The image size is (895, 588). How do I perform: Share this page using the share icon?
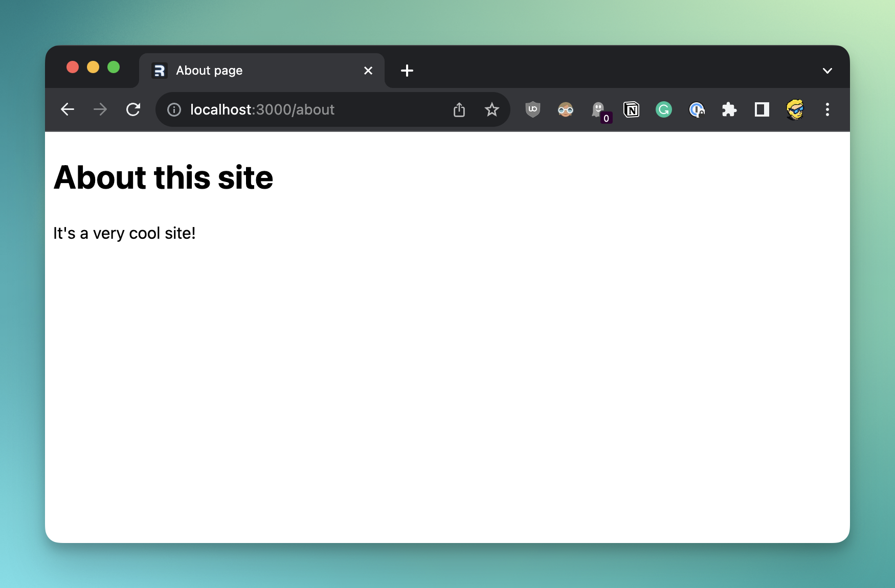pos(459,110)
